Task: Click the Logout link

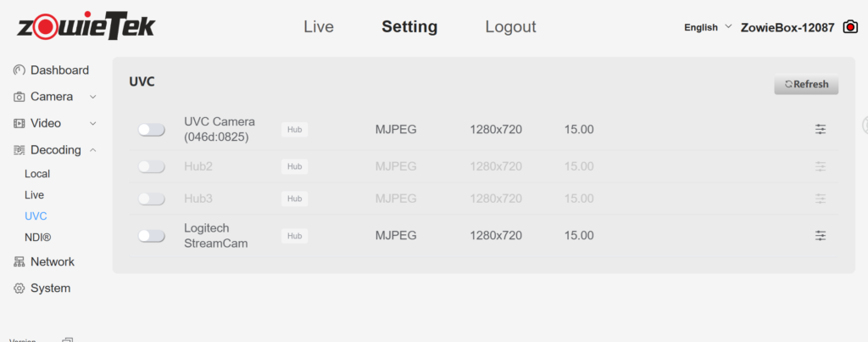Action: [x=510, y=27]
